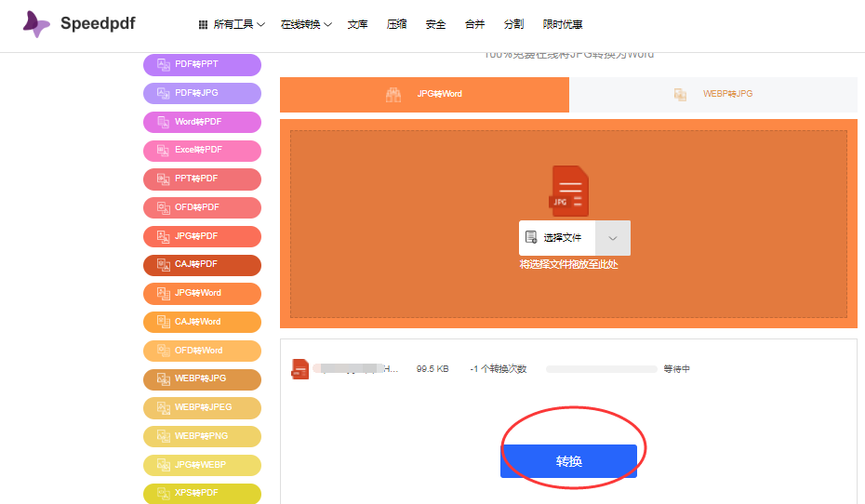Click the CAJ转PDF label text
The image size is (865, 504).
point(196,264)
